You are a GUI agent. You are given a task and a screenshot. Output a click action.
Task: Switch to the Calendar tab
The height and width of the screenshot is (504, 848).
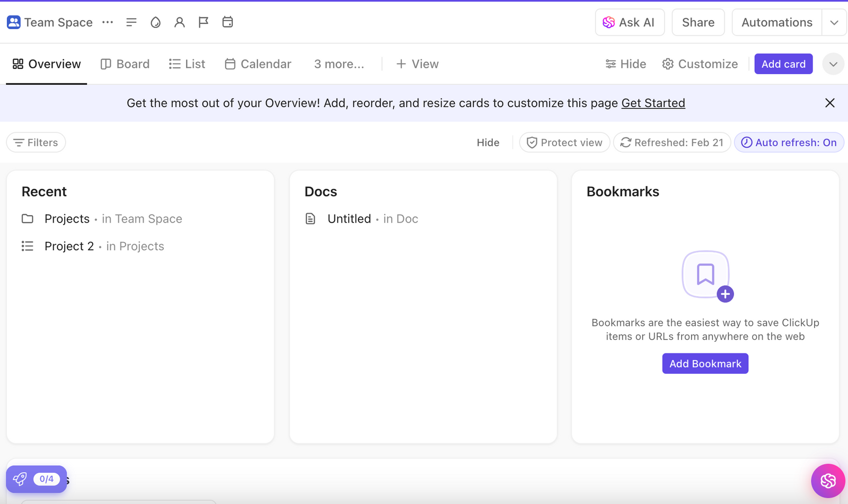258,64
